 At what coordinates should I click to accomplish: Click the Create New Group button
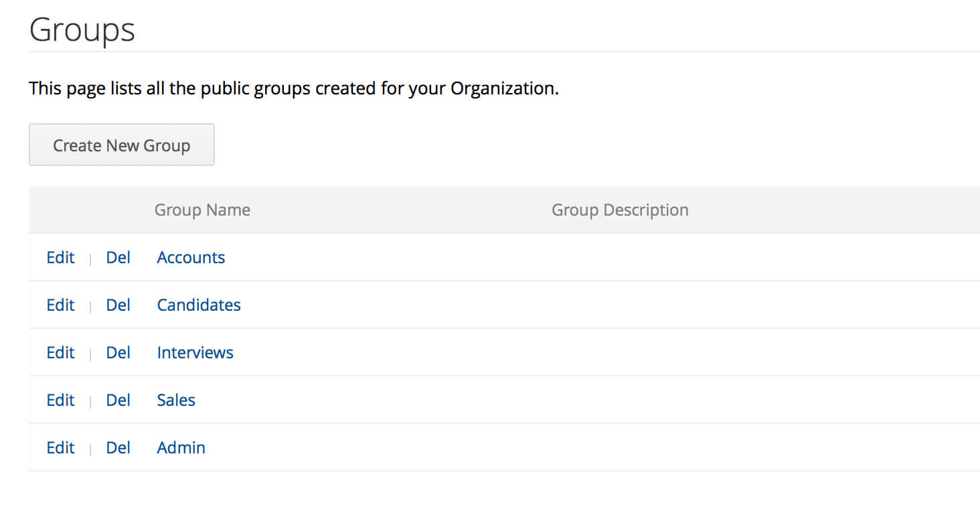point(121,145)
